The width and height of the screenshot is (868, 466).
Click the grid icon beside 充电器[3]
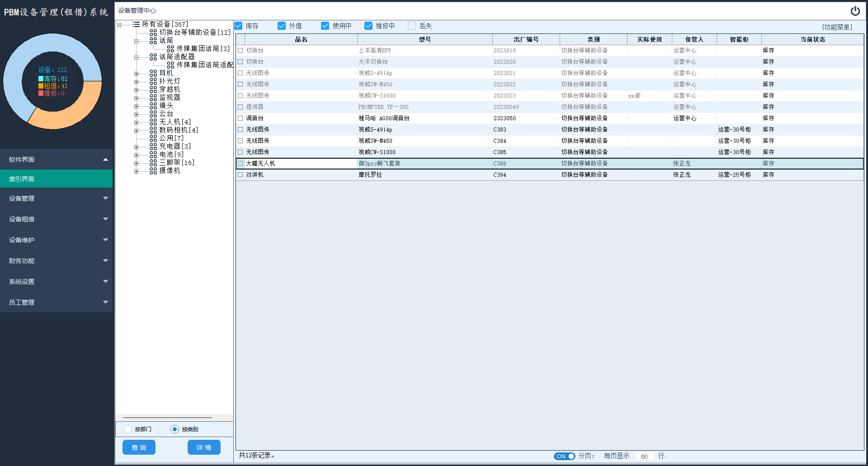click(x=153, y=146)
